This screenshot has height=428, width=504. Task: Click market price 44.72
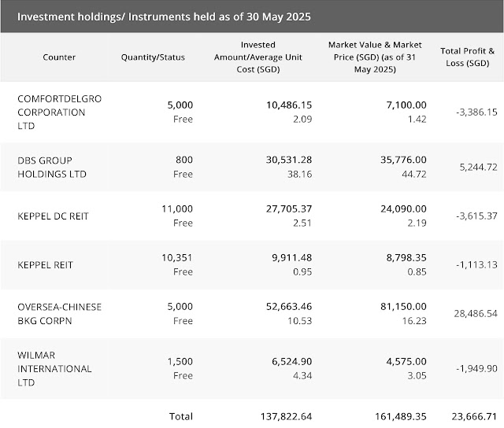(414, 174)
